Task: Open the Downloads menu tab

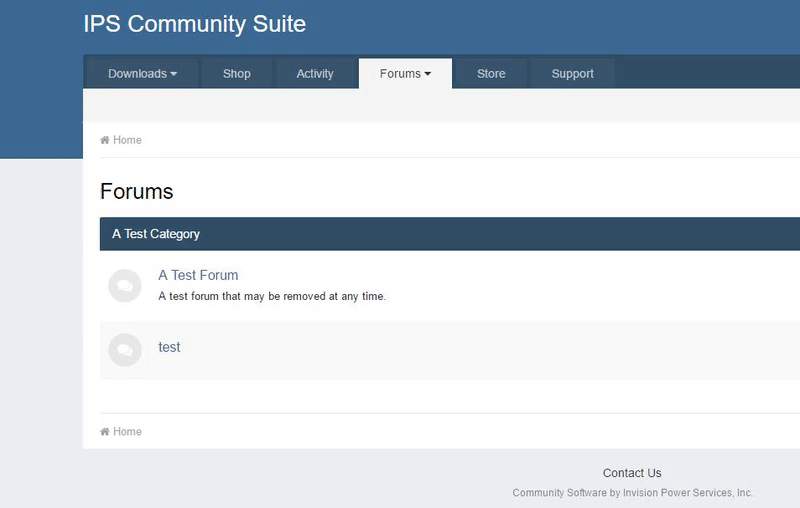Action: pos(142,73)
